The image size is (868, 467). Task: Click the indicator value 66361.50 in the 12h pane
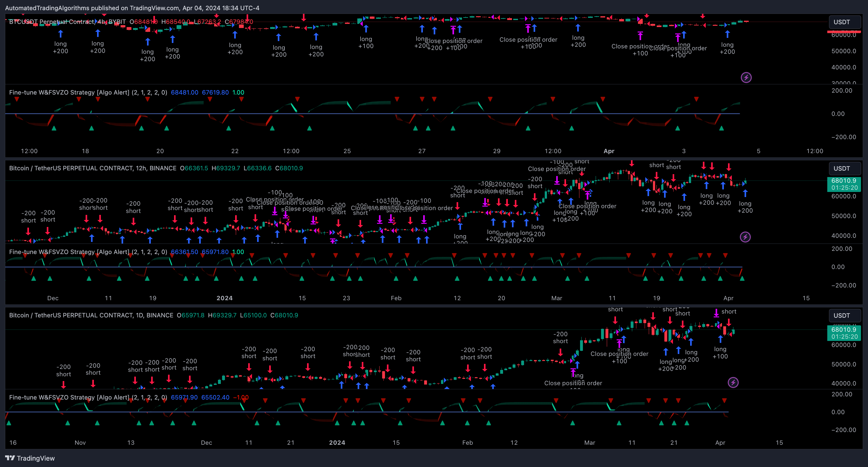[x=184, y=252]
